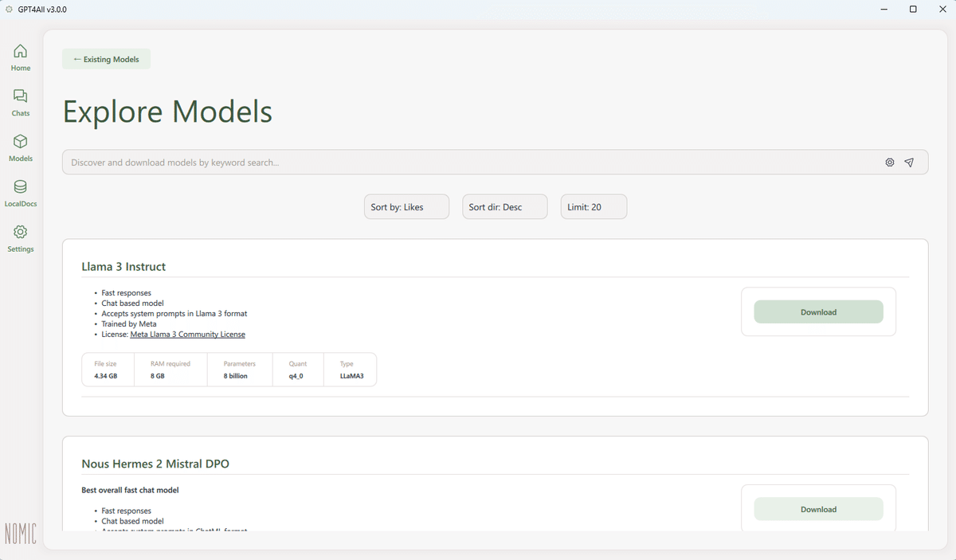Click the Nomic logo in sidebar
The height and width of the screenshot is (560, 956).
(x=21, y=533)
